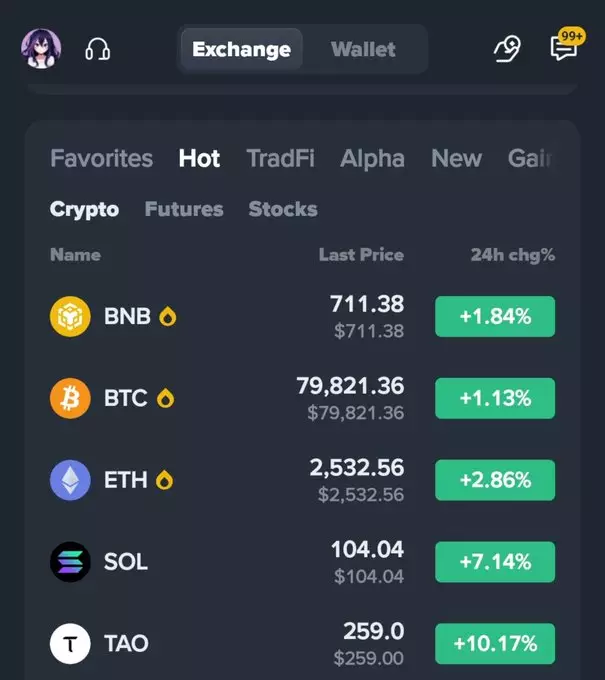
Task: Show the Stocks sub-tab
Action: pos(283,209)
